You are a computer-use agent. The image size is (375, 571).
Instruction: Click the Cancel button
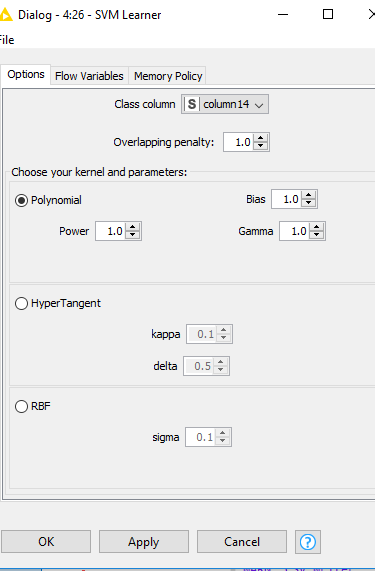242,542
